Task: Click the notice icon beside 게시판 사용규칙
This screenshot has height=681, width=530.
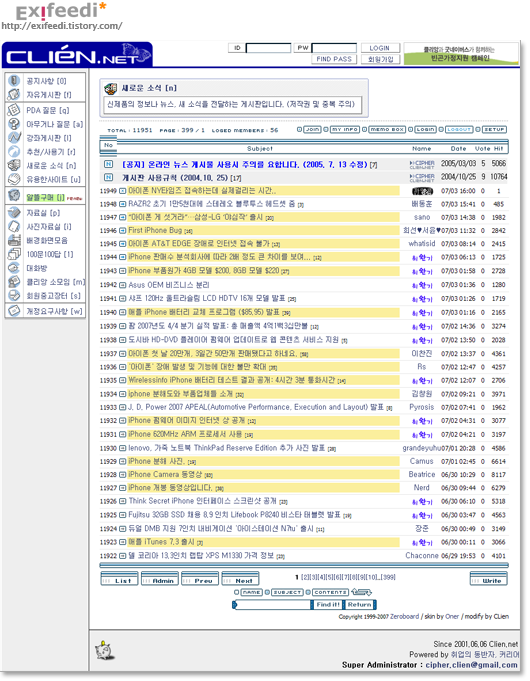Action: [x=108, y=177]
